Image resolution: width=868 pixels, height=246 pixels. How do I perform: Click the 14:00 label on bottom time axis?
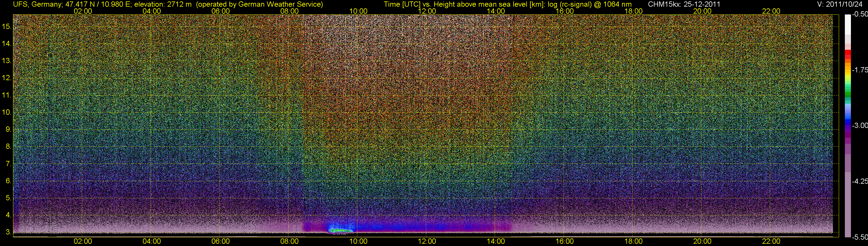point(496,241)
